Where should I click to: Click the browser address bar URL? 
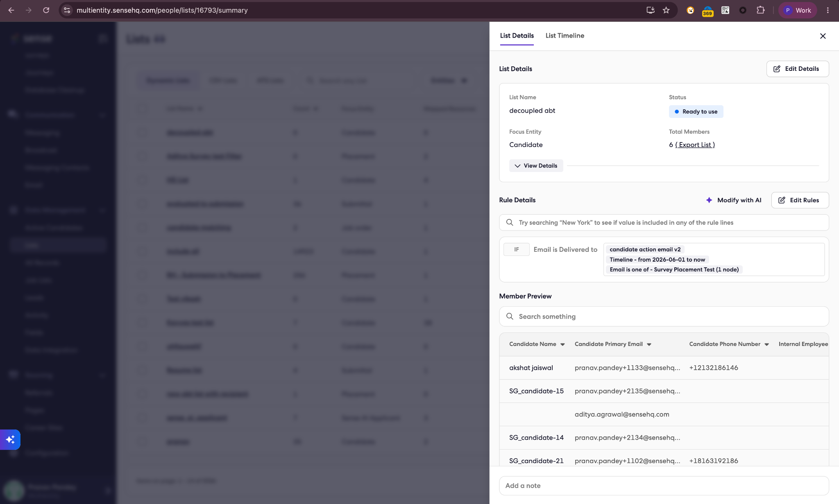click(162, 10)
